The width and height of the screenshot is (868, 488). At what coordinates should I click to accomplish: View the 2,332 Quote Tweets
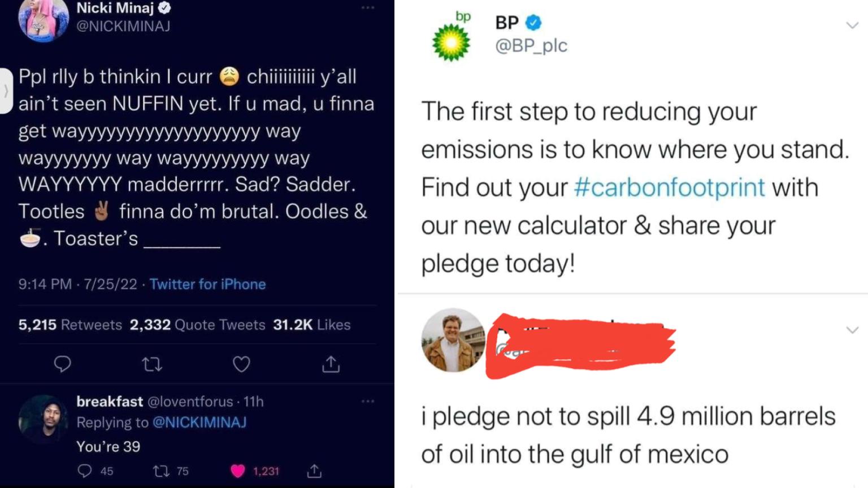coord(197,325)
